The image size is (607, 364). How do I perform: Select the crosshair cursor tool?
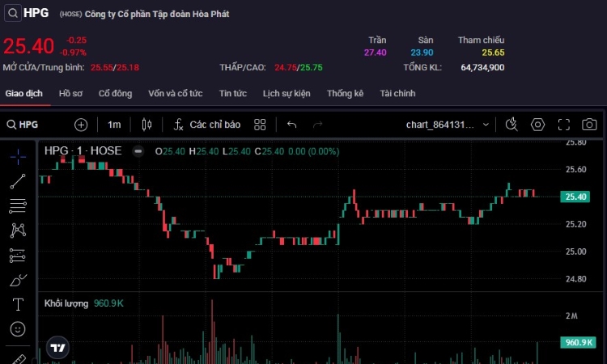tap(18, 156)
